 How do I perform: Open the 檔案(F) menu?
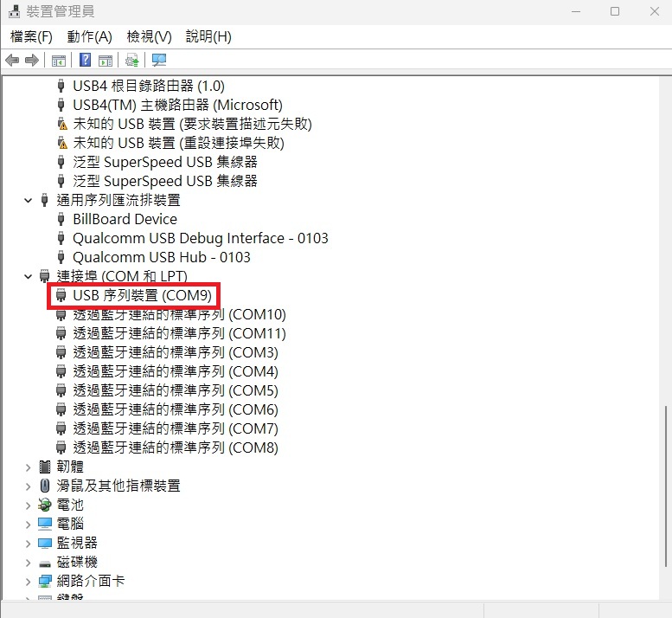pos(31,37)
